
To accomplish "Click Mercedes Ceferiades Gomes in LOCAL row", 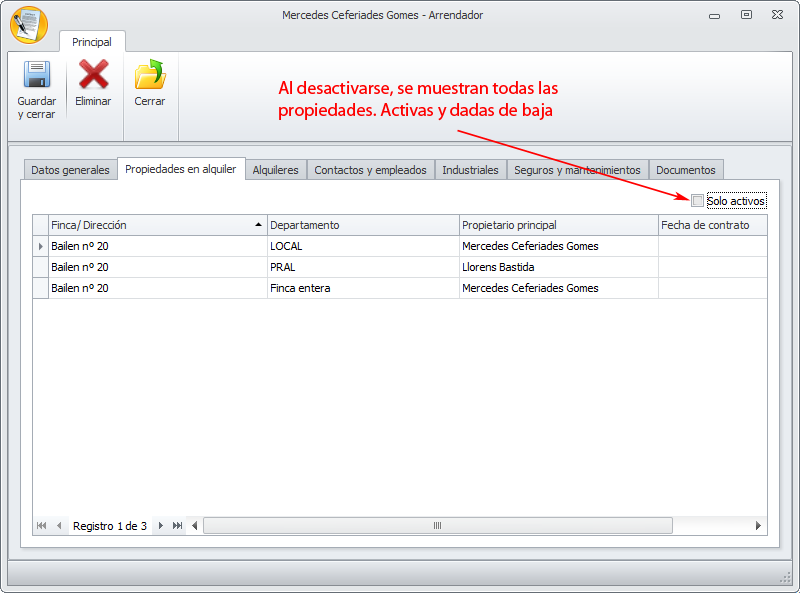I will click(x=559, y=246).
